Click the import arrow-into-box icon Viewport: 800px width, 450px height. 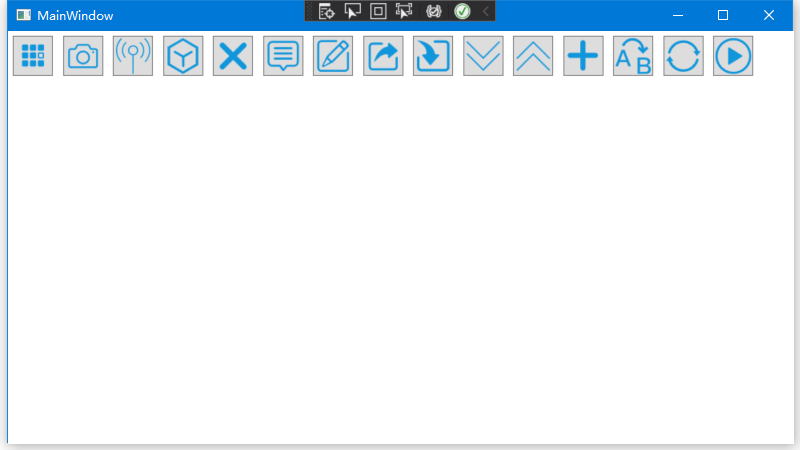coord(433,56)
